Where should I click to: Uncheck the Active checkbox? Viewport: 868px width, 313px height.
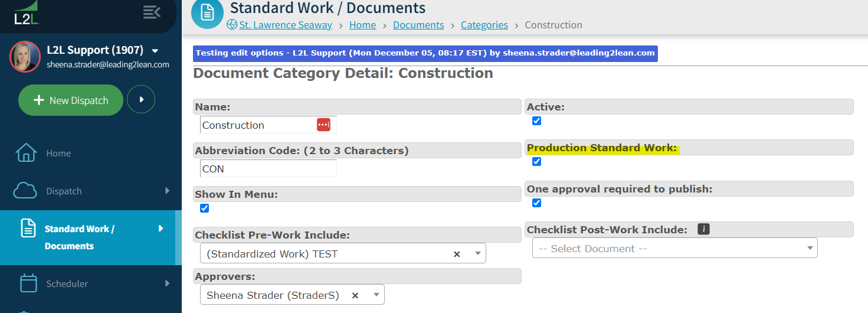pyautogui.click(x=536, y=120)
